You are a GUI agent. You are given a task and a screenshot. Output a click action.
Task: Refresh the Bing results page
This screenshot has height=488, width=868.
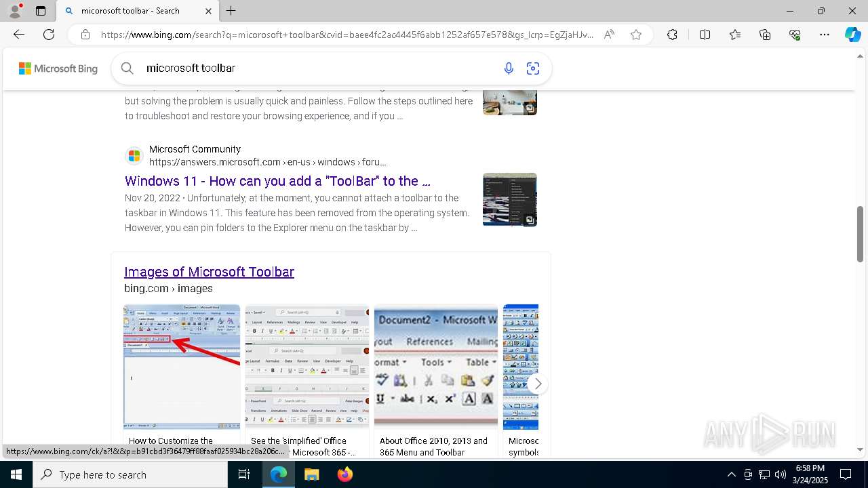tap(49, 35)
